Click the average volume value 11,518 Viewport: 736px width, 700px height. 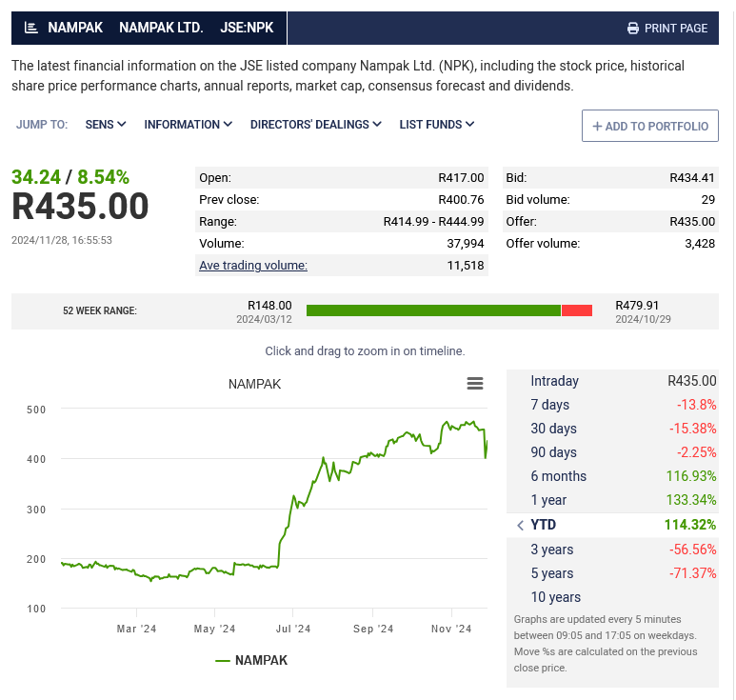click(466, 266)
